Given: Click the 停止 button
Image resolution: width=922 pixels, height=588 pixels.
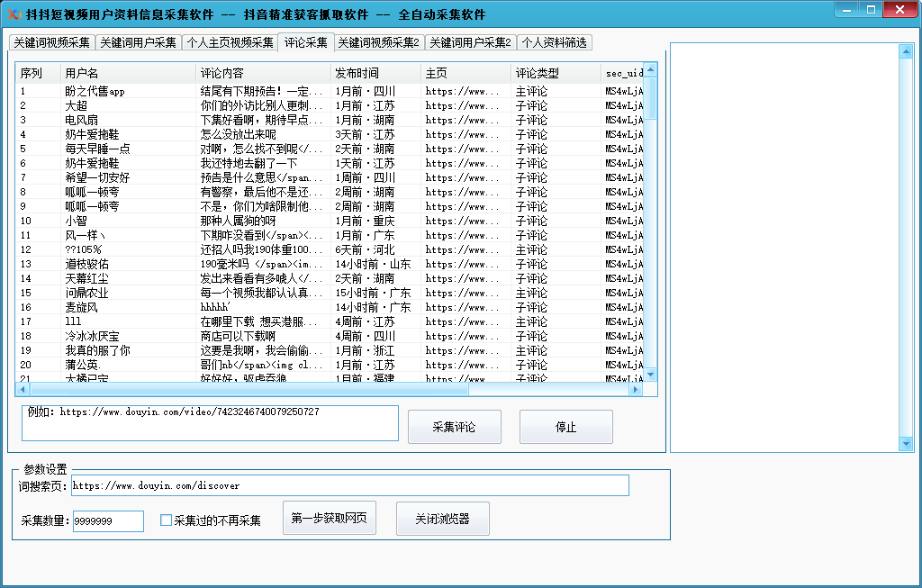Looking at the screenshot, I should pyautogui.click(x=565, y=427).
